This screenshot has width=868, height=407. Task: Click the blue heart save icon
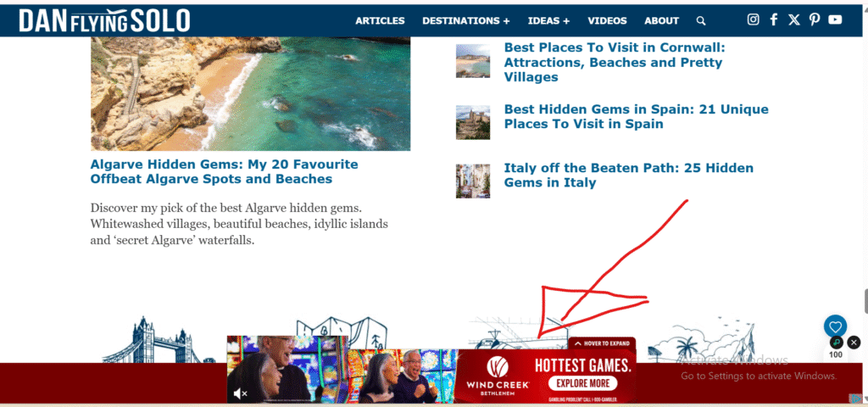[835, 326]
